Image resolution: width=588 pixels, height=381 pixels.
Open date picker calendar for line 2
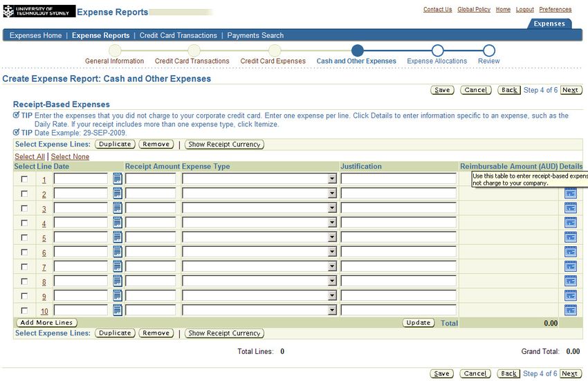pos(118,193)
